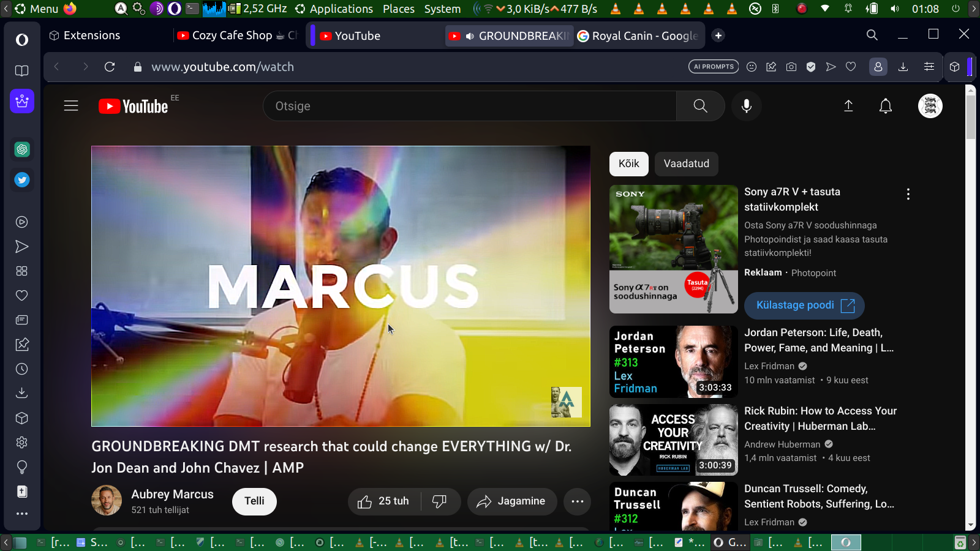The height and width of the screenshot is (551, 980).
Task: Open YouTube notifications bell
Action: click(x=886, y=106)
